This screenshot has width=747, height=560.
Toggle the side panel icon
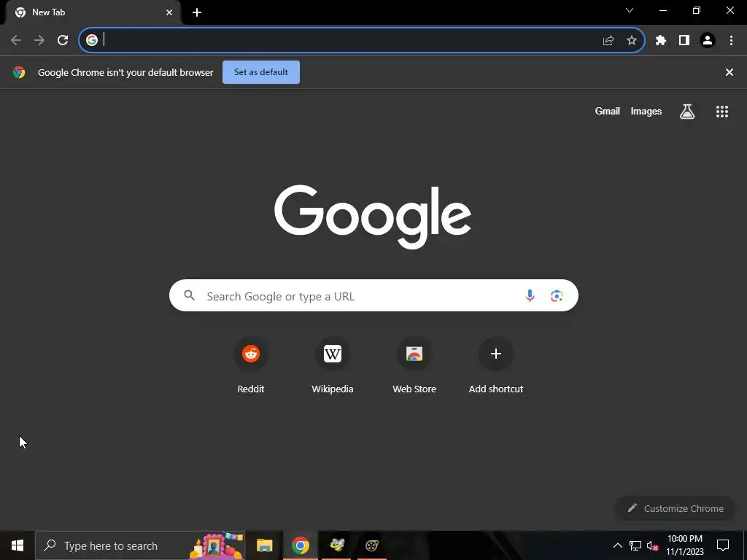tap(684, 41)
